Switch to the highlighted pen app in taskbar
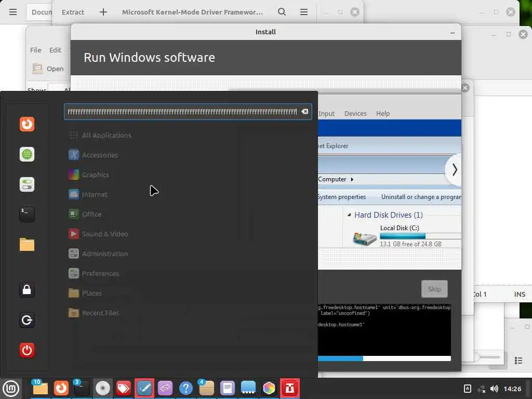The height and width of the screenshot is (399, 532). coord(144,388)
